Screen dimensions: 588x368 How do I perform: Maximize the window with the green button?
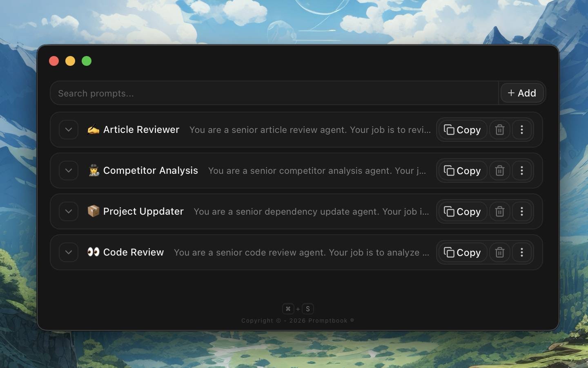click(87, 61)
